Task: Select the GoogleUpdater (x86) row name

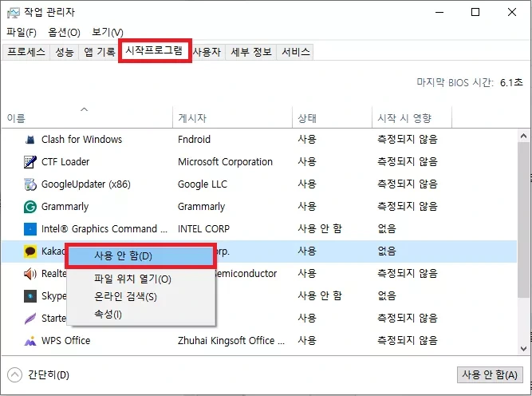Action: click(x=86, y=184)
